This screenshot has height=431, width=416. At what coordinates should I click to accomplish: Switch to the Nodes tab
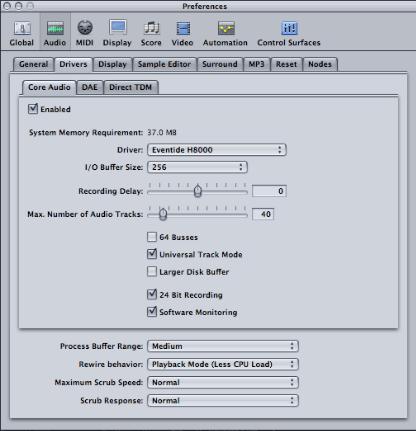tap(320, 64)
